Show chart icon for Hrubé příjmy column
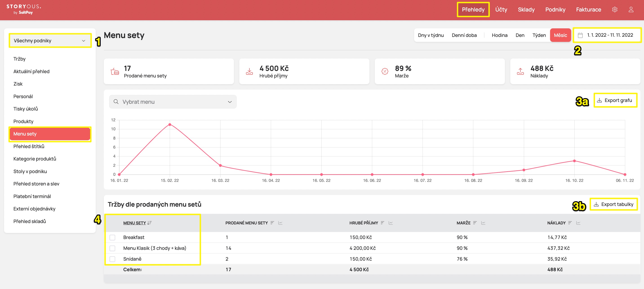The width and height of the screenshot is (644, 289). [391, 223]
